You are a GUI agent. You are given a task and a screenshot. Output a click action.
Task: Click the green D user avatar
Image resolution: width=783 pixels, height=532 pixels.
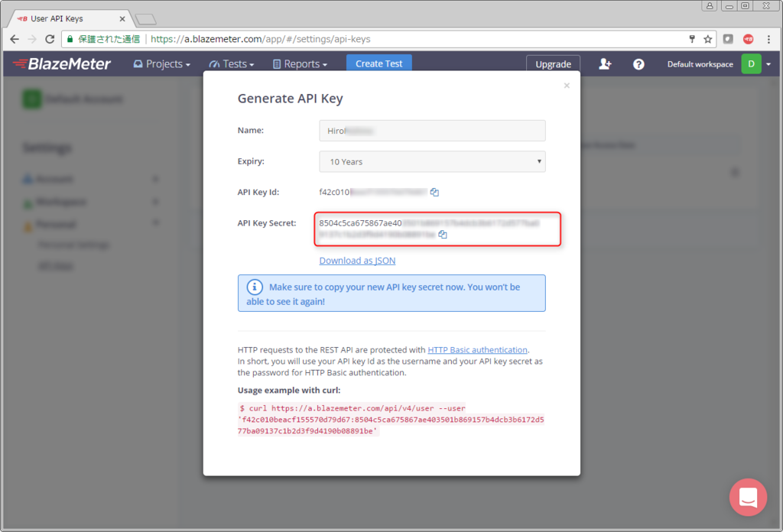click(751, 64)
